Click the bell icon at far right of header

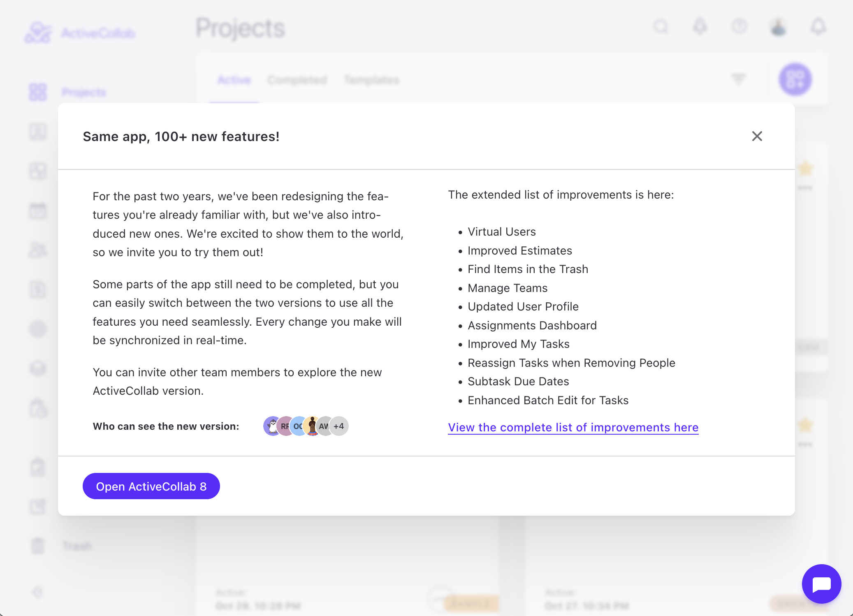pyautogui.click(x=818, y=27)
